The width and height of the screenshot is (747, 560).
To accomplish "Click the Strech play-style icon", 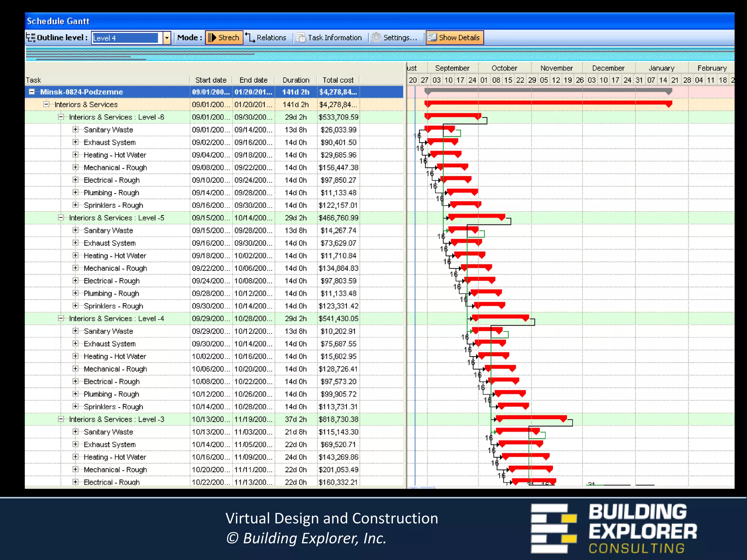I will tap(212, 38).
